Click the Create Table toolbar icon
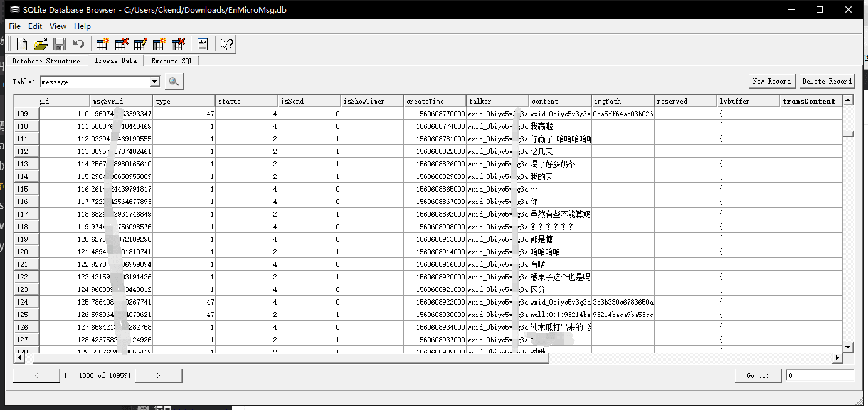 [x=102, y=44]
